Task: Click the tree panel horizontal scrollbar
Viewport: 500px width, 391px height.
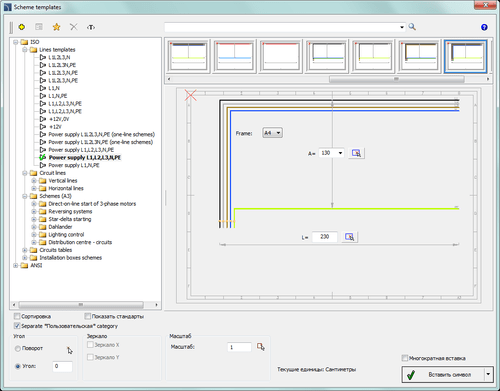Action: pyautogui.click(x=81, y=305)
